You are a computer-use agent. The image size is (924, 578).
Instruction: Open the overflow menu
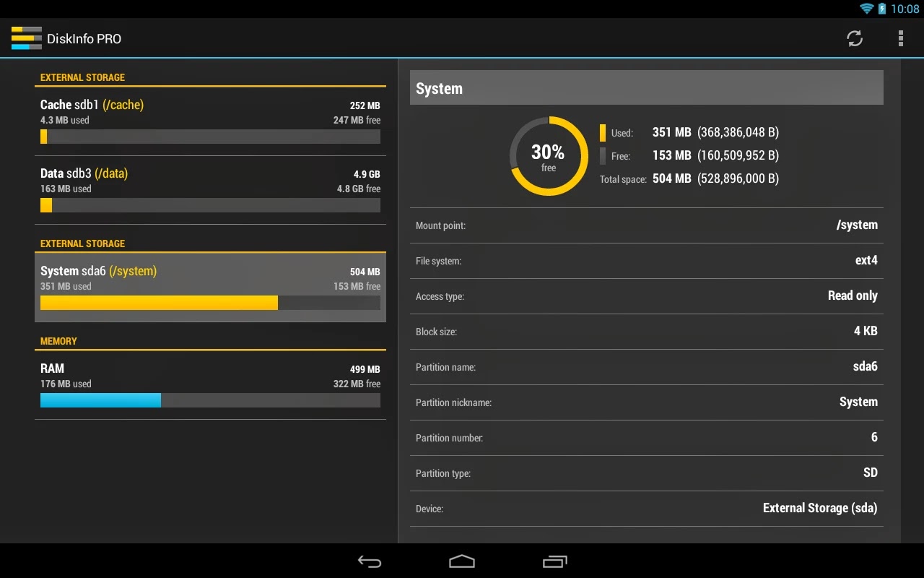(901, 38)
